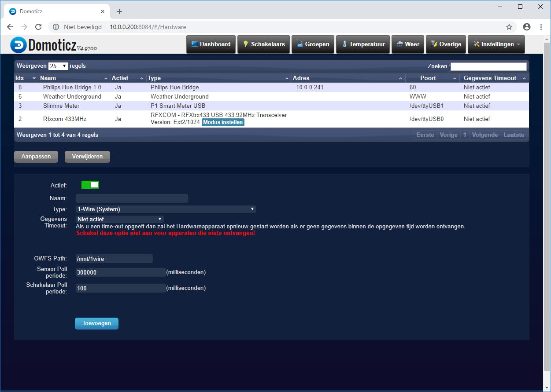Open the browser profile account icon

(x=527, y=27)
